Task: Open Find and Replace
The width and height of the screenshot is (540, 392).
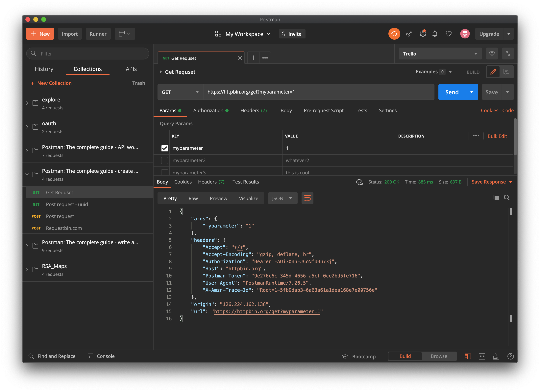Action: (52, 356)
